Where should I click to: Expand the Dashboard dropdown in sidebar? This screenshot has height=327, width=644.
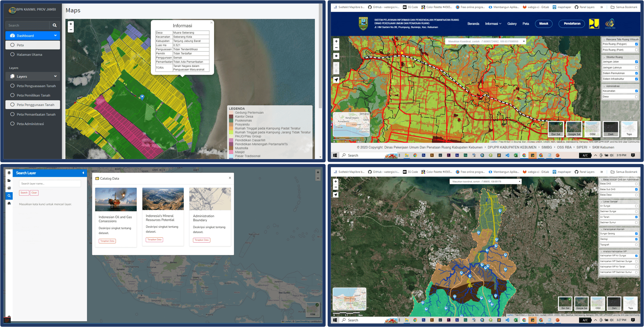[x=55, y=36]
